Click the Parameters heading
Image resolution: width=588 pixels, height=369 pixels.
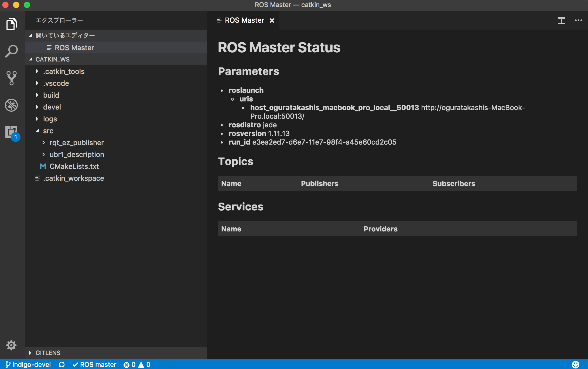click(x=248, y=71)
